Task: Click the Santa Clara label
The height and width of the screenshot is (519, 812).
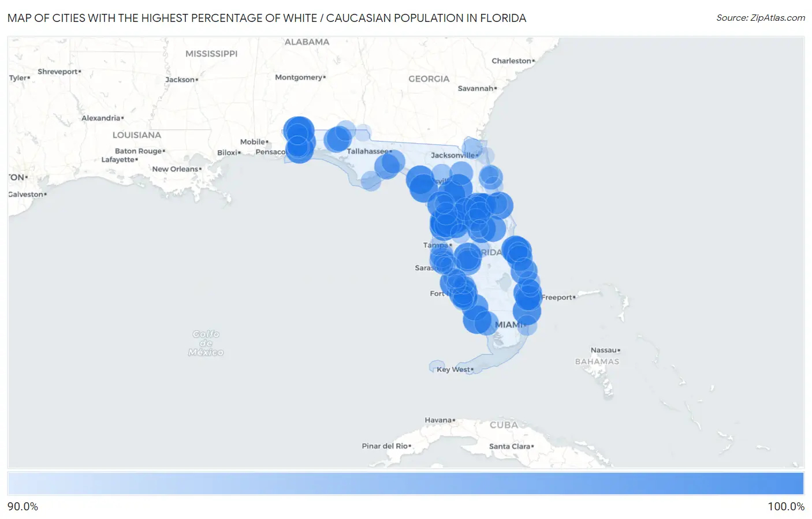Action: [510, 446]
